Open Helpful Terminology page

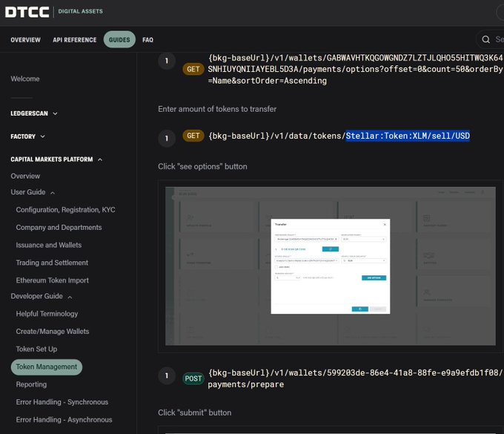47,314
